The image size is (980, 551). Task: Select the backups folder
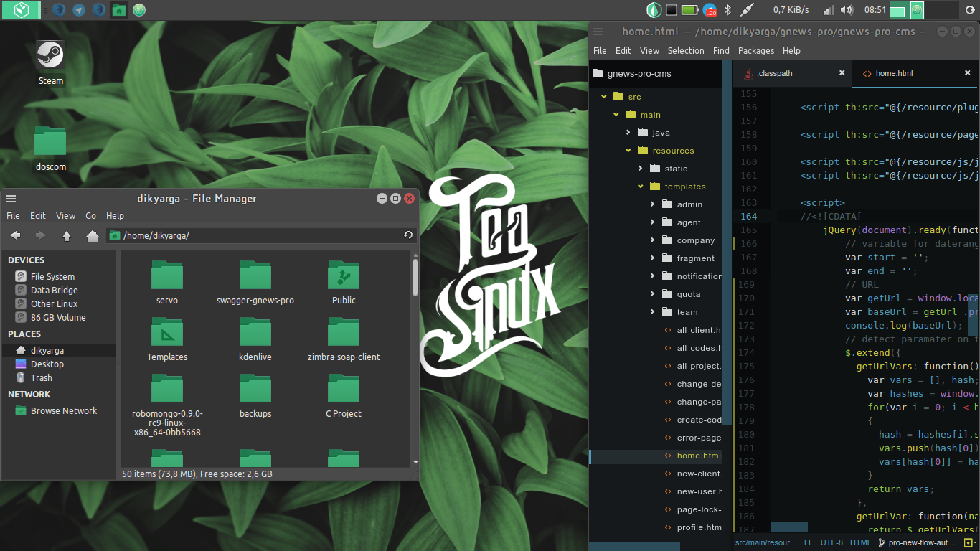255,396
